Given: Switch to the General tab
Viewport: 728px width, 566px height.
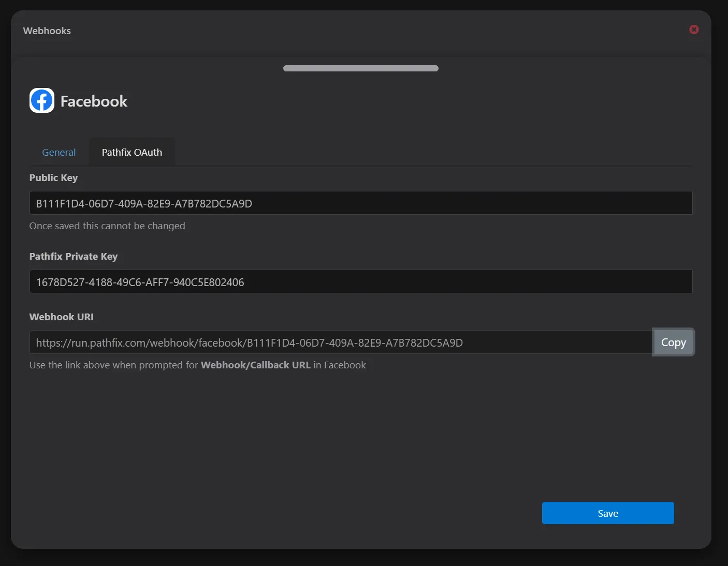Looking at the screenshot, I should click(x=59, y=152).
